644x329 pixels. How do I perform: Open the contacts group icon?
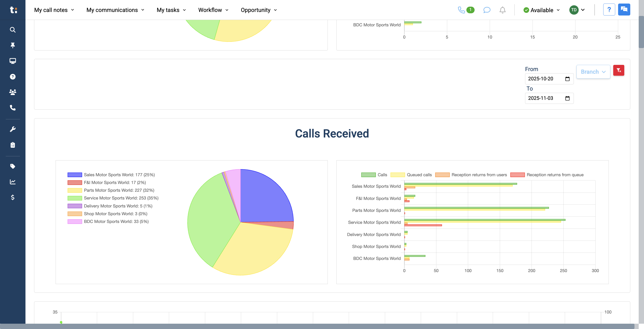[12, 92]
